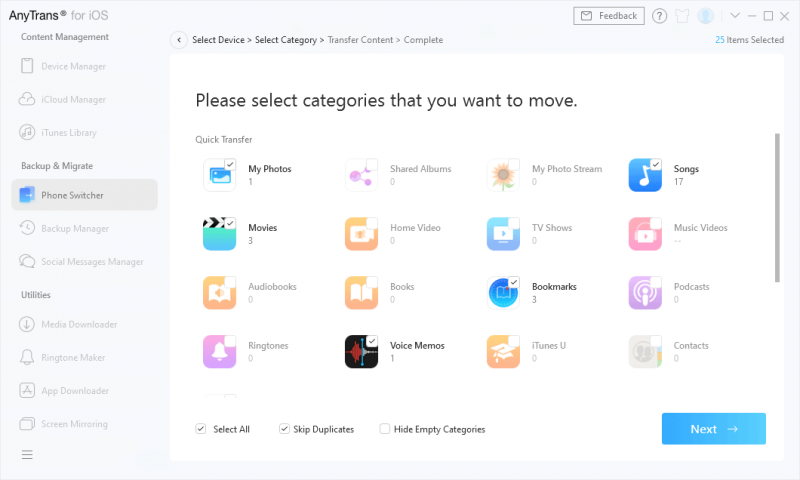Click the Books icon
The image size is (800, 480).
click(361, 293)
